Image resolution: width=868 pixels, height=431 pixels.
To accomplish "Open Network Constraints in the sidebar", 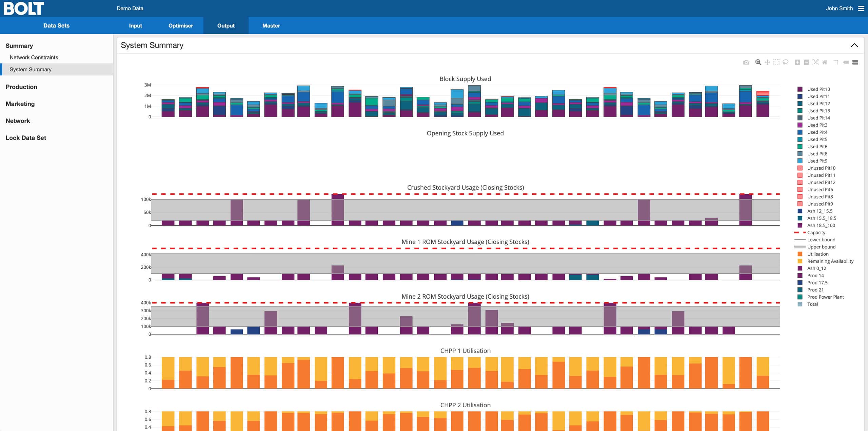I will (34, 57).
